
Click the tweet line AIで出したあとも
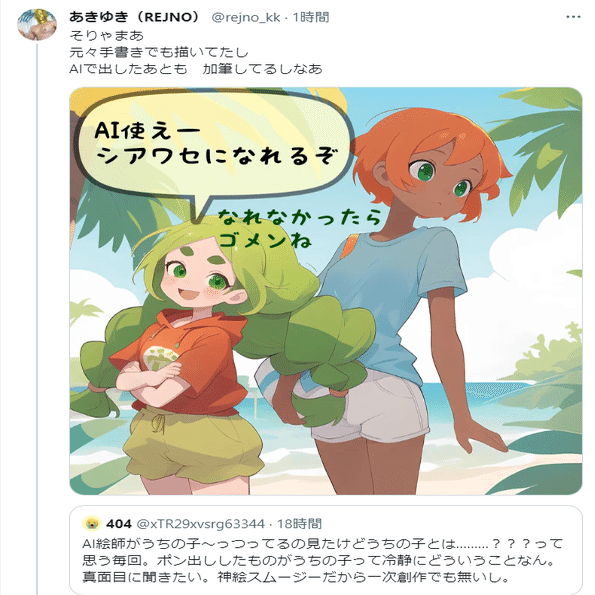tap(196, 69)
